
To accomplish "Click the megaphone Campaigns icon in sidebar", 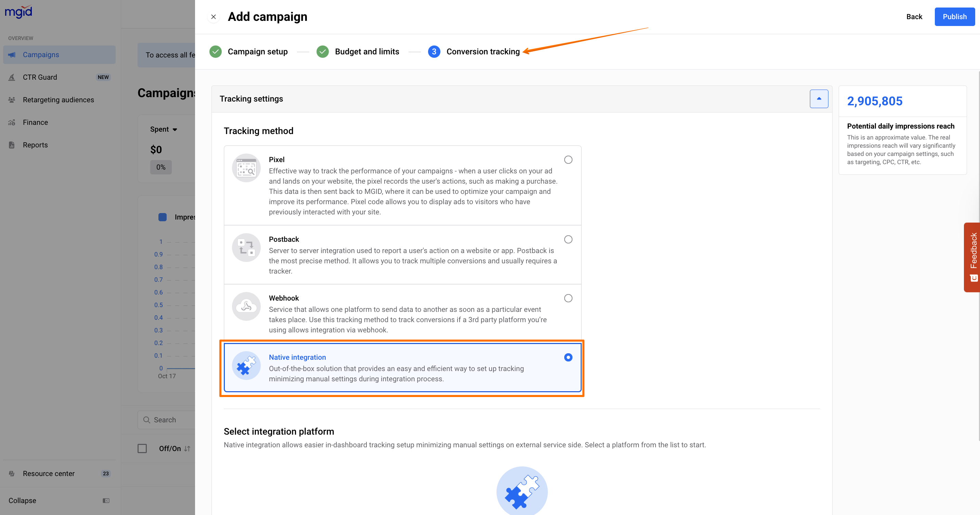I will pos(12,55).
